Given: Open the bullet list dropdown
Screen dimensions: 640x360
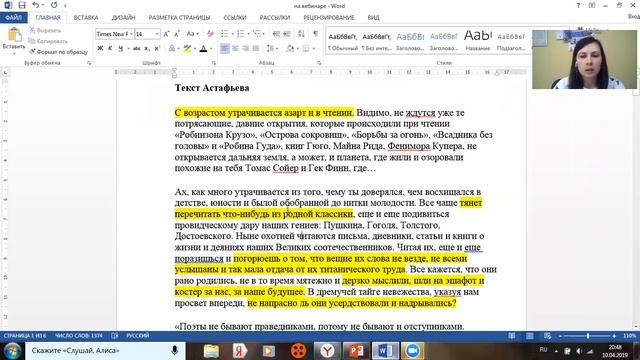Looking at the screenshot, I should (x=232, y=34).
